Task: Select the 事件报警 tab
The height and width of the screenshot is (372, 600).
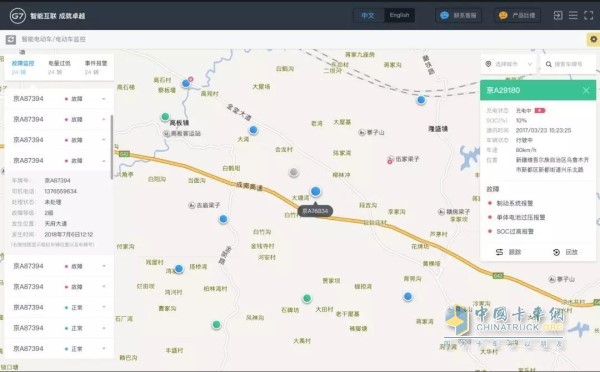Action: pos(96,67)
